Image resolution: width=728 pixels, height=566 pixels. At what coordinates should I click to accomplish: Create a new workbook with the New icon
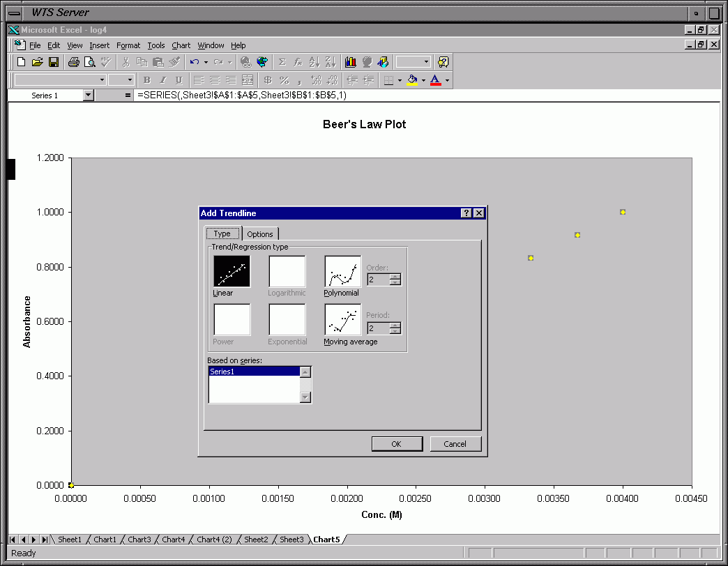(22, 62)
